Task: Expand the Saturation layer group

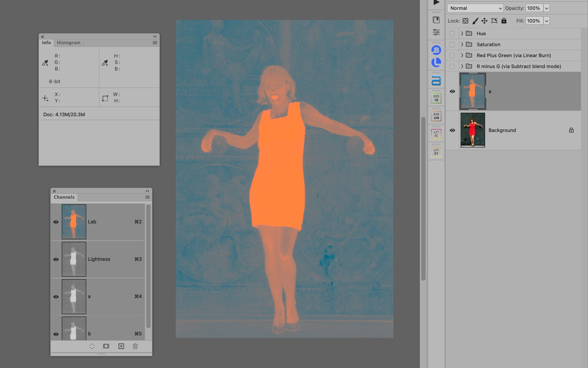Action: coord(462,44)
